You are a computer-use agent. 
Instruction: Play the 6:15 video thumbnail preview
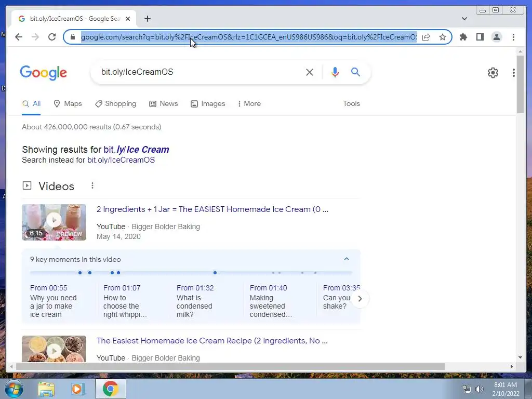pos(54,222)
